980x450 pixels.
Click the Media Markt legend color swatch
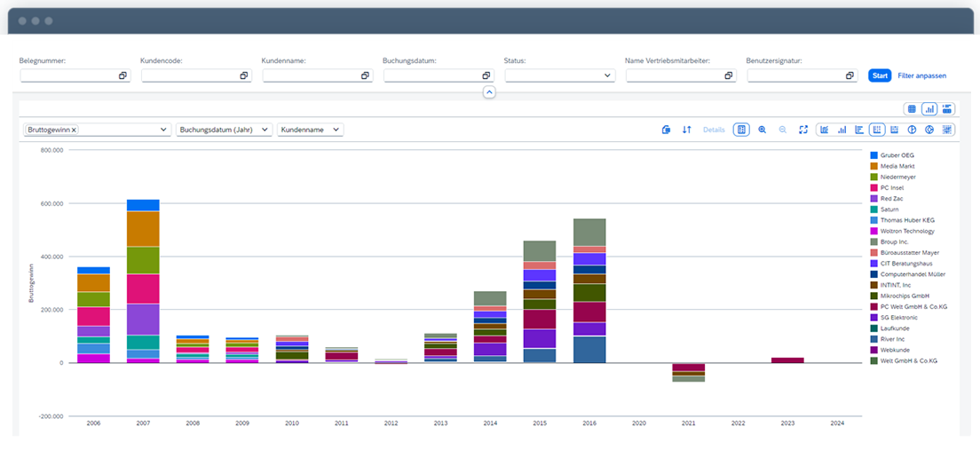click(873, 166)
